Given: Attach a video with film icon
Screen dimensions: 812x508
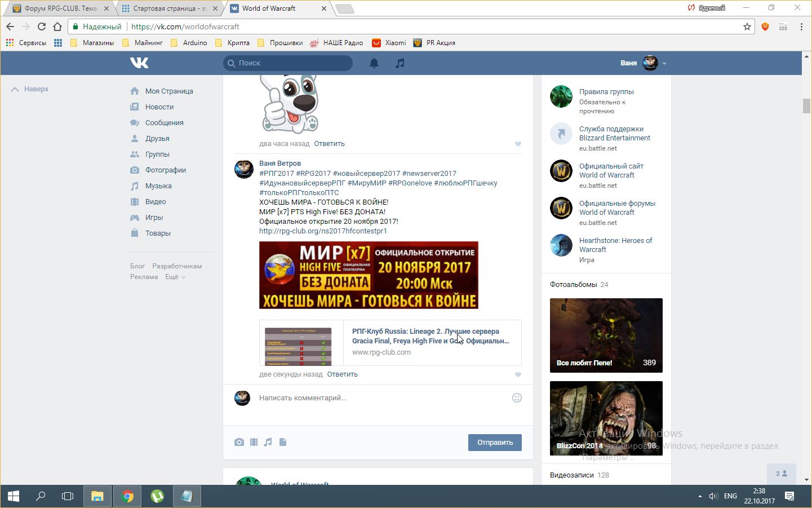Looking at the screenshot, I should (254, 442).
